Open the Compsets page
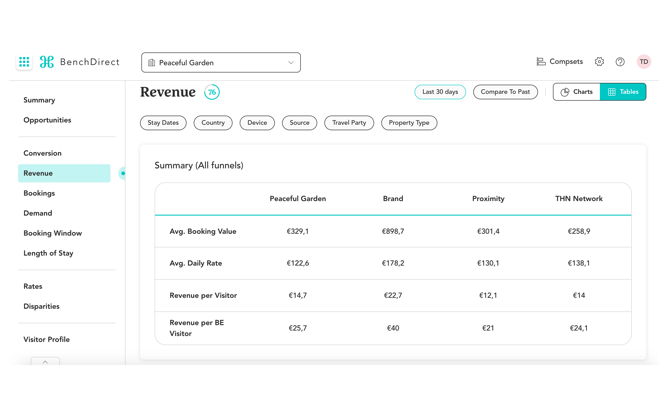 click(559, 62)
